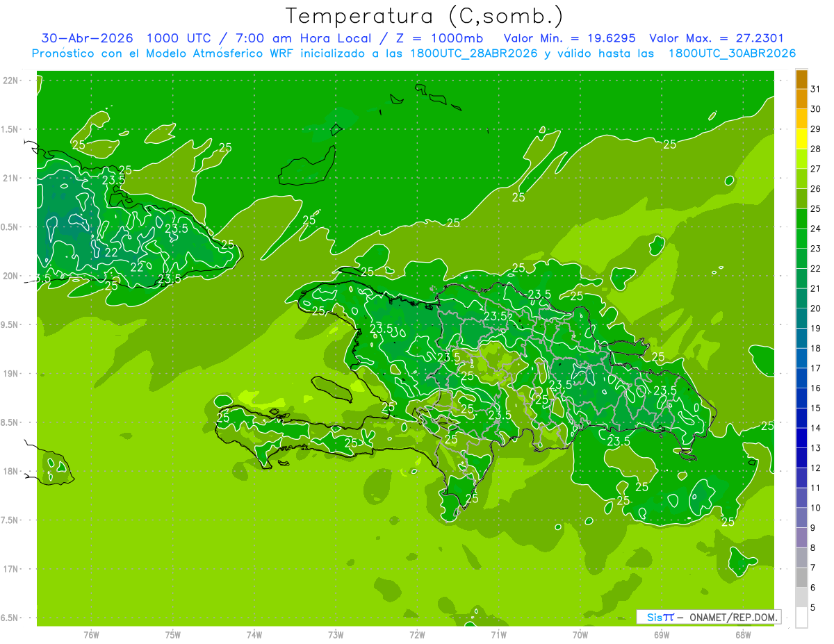Click the Valor Max. = 27.2301 text
The image size is (834, 644).
[717, 38]
